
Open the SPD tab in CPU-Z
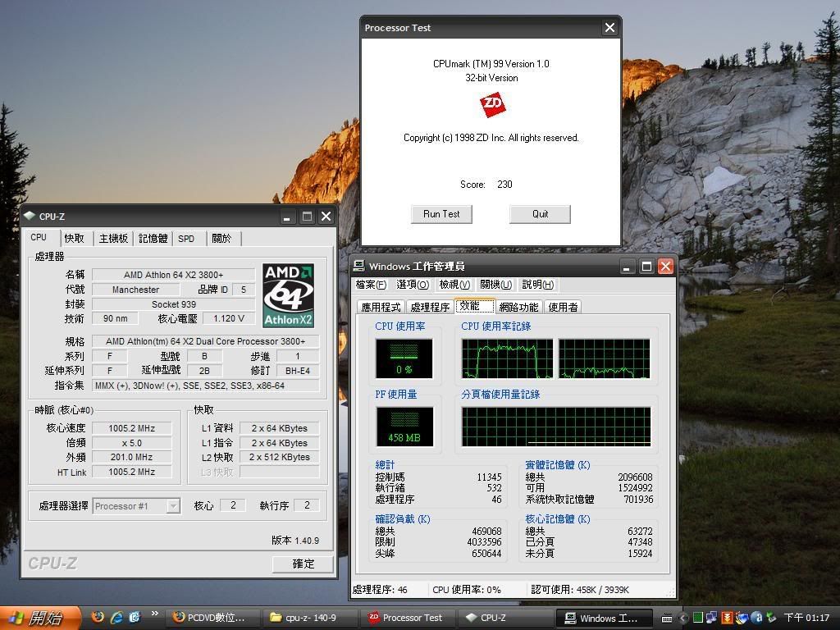pos(186,239)
